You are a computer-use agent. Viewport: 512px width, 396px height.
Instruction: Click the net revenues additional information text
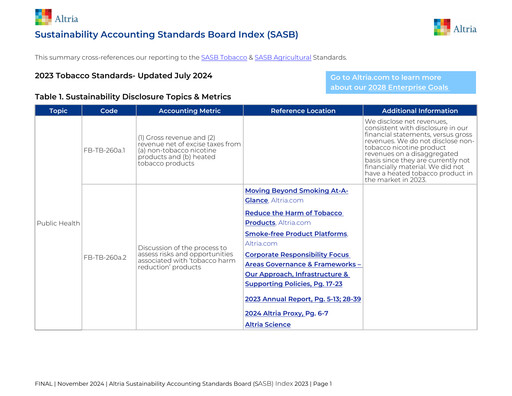coord(419,150)
